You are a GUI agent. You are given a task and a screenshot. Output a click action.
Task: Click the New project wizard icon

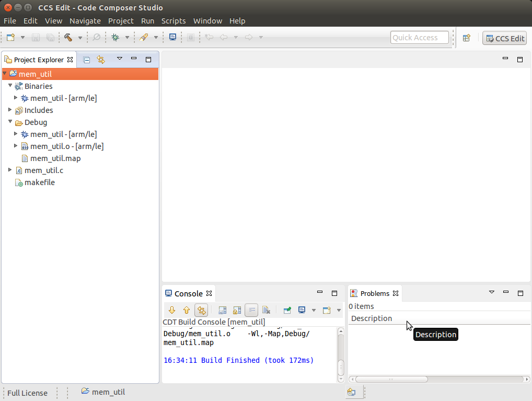tap(10, 38)
